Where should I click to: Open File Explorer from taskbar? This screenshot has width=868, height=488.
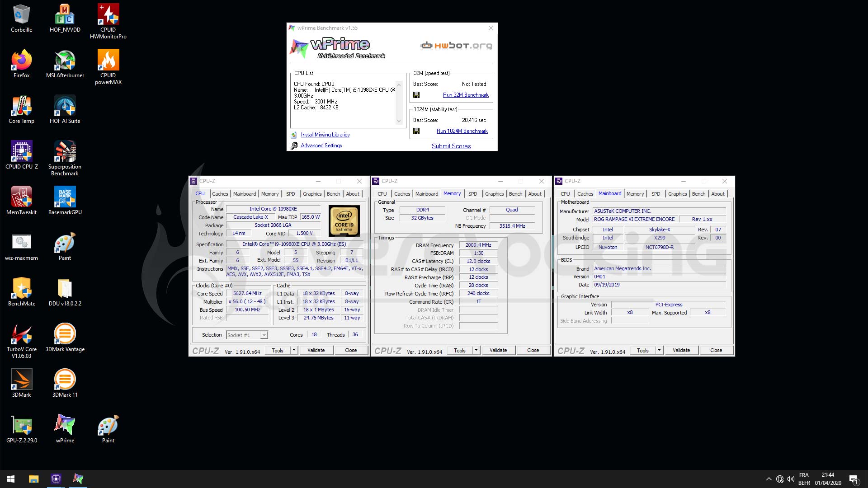[x=33, y=479]
